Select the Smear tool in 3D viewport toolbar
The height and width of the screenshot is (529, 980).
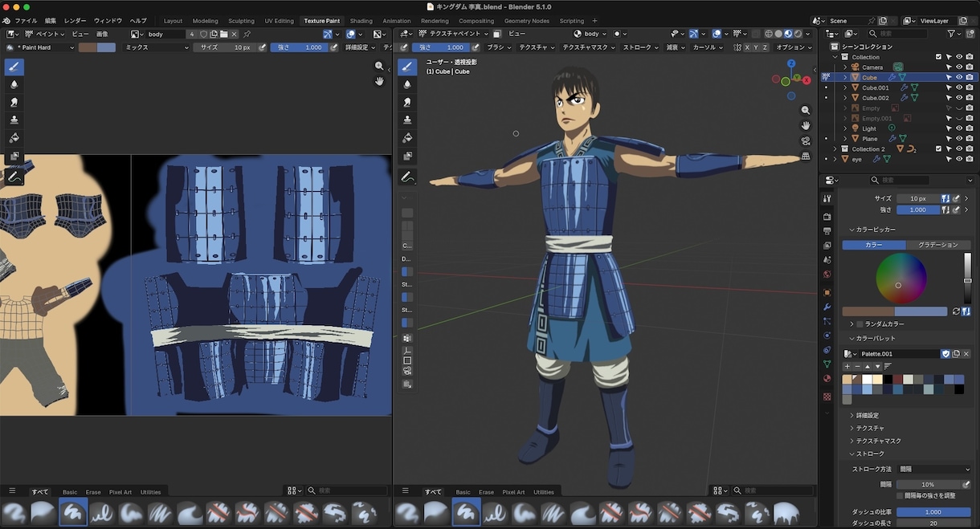click(x=407, y=102)
